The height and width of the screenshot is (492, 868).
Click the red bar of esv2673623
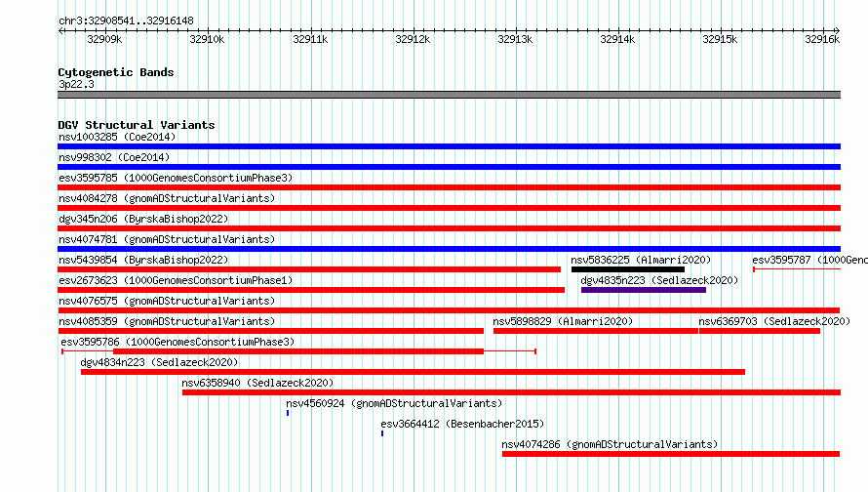click(x=311, y=290)
